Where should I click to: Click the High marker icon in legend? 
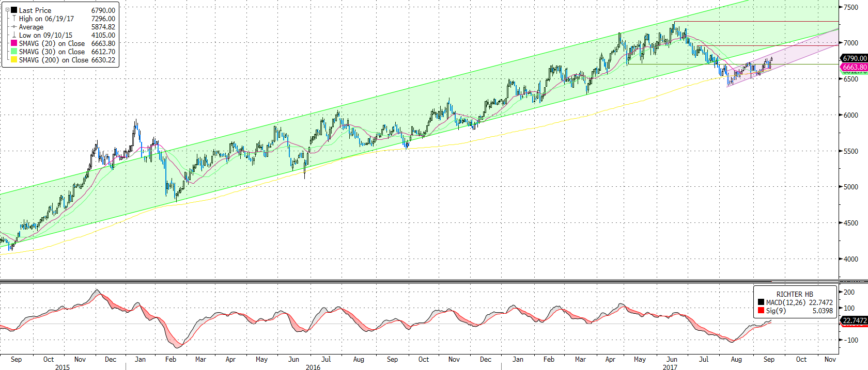point(14,19)
